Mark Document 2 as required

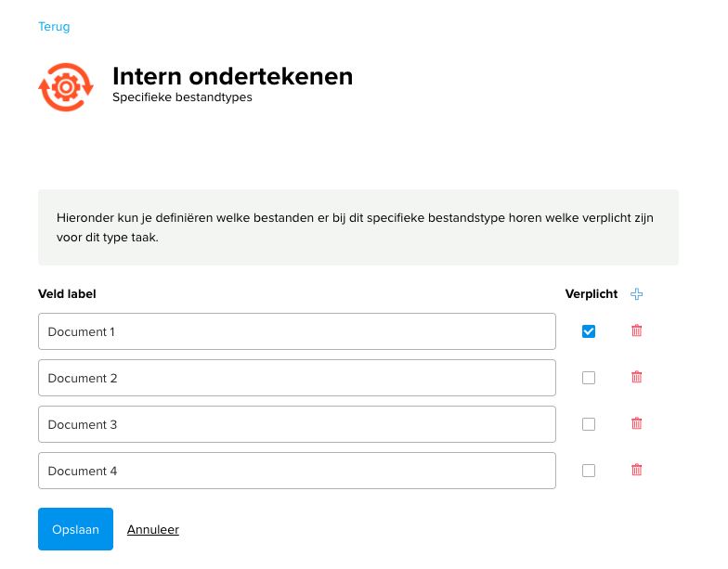589,378
